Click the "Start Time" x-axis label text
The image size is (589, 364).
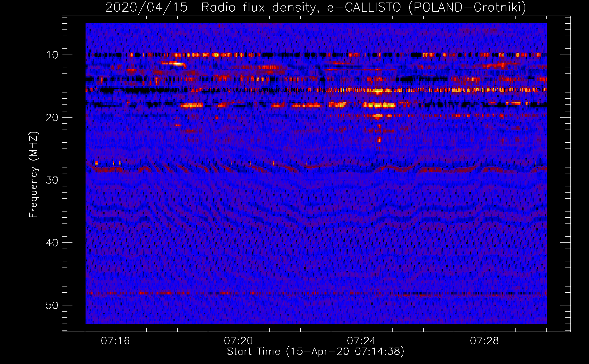tap(253, 351)
